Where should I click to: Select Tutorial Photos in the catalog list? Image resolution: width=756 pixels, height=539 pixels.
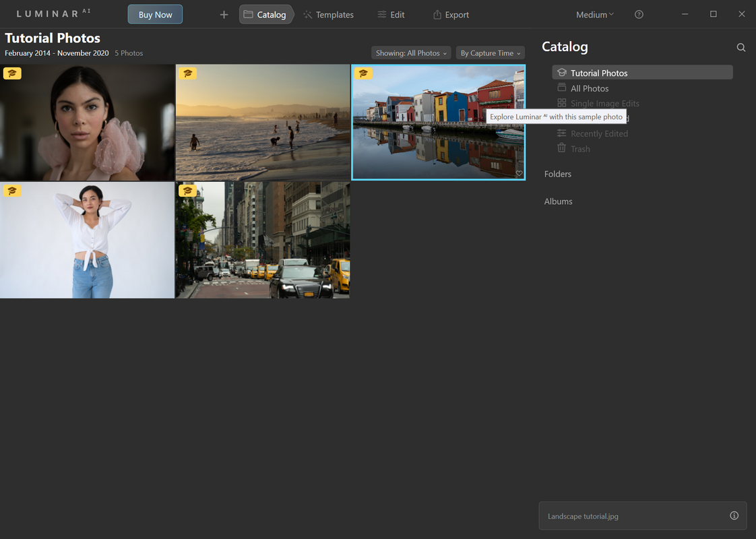click(642, 73)
